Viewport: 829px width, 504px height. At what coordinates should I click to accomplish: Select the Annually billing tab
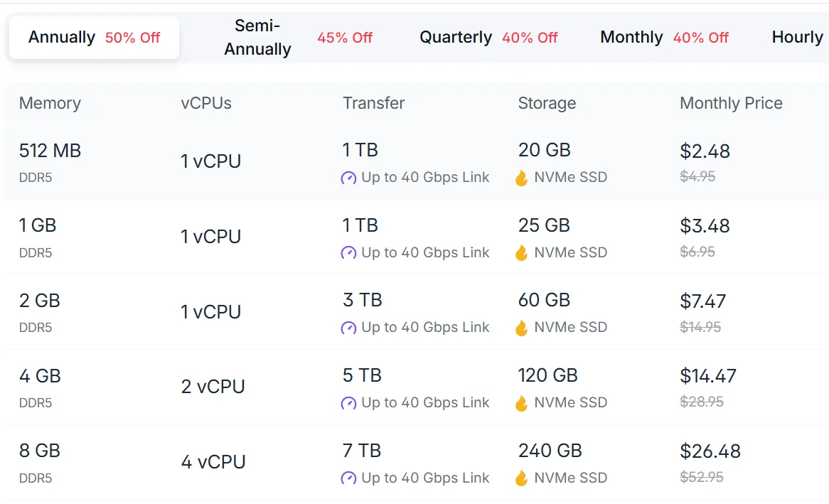point(94,38)
